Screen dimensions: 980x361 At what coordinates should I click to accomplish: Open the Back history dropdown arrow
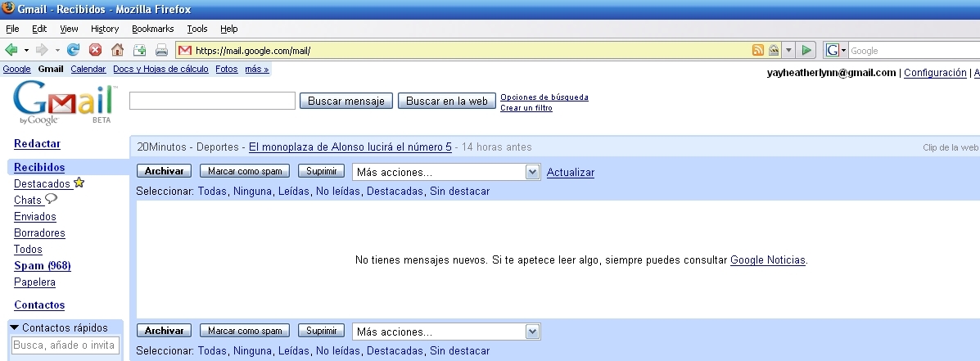[26, 50]
